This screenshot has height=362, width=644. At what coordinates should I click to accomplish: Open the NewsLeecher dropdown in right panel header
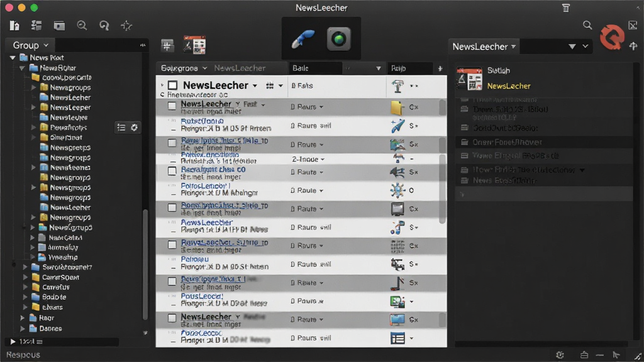tap(484, 47)
